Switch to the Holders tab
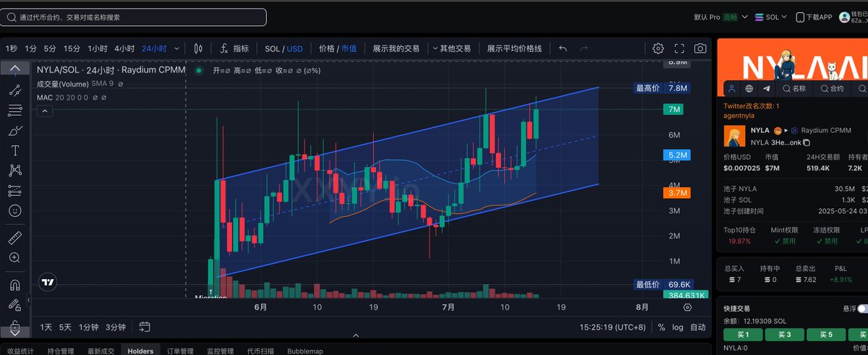This screenshot has height=355, width=868. click(140, 351)
